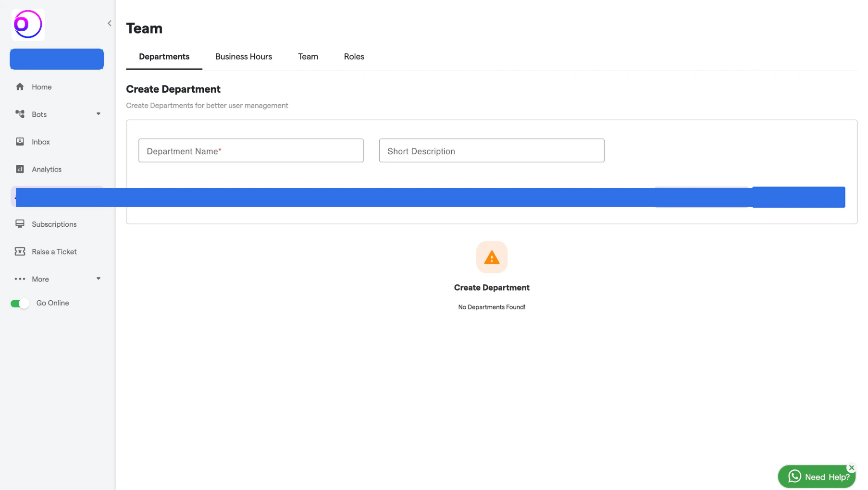Close the Need Help widget

click(x=851, y=467)
